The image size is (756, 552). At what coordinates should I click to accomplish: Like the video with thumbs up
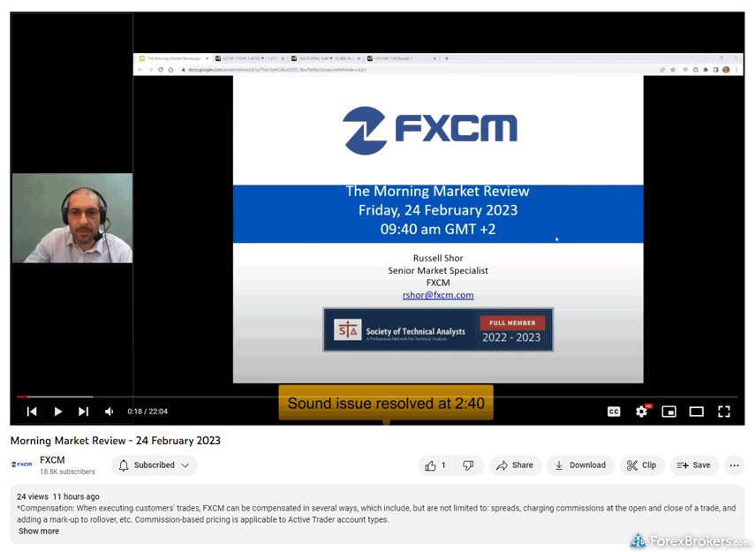tap(436, 465)
